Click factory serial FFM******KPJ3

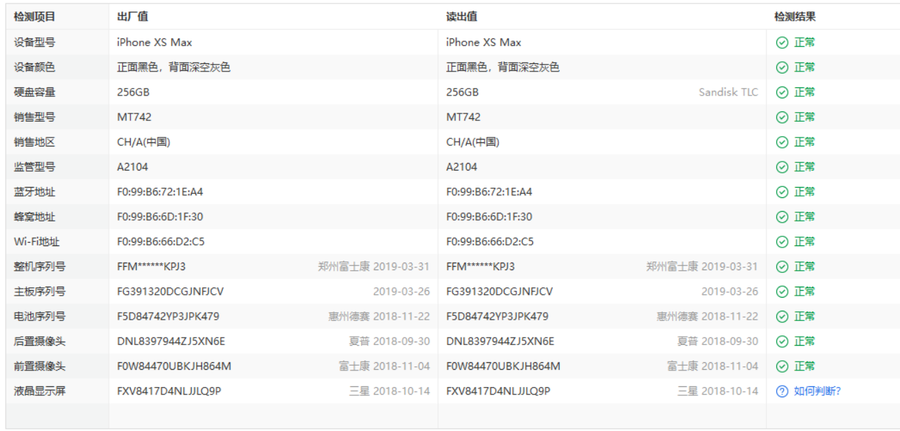[152, 267]
